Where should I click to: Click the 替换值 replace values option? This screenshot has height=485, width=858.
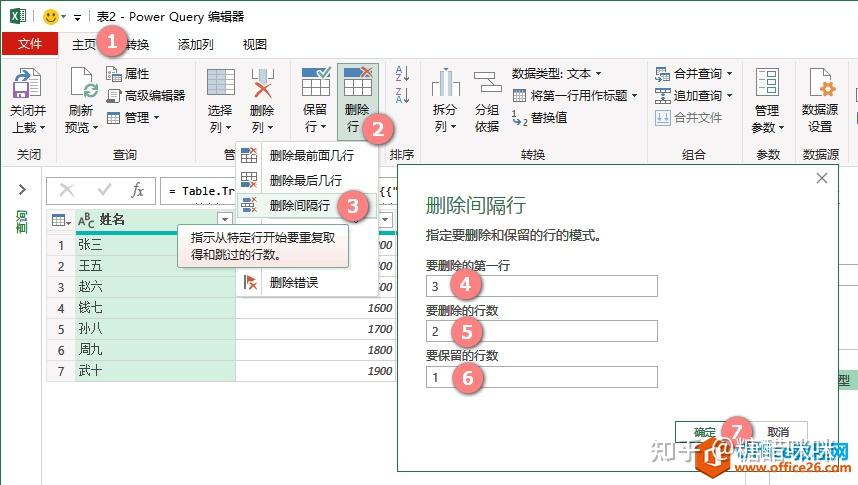click(540, 118)
